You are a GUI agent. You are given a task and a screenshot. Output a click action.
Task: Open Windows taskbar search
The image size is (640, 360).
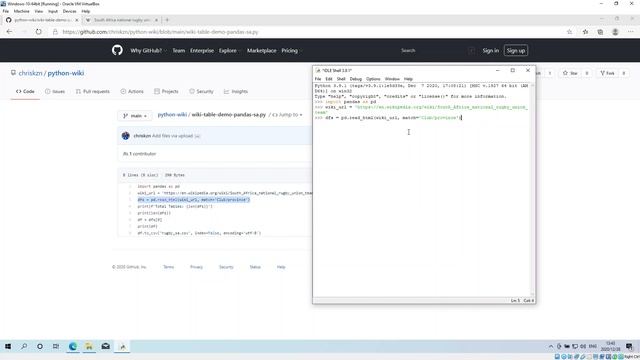click(x=24, y=346)
